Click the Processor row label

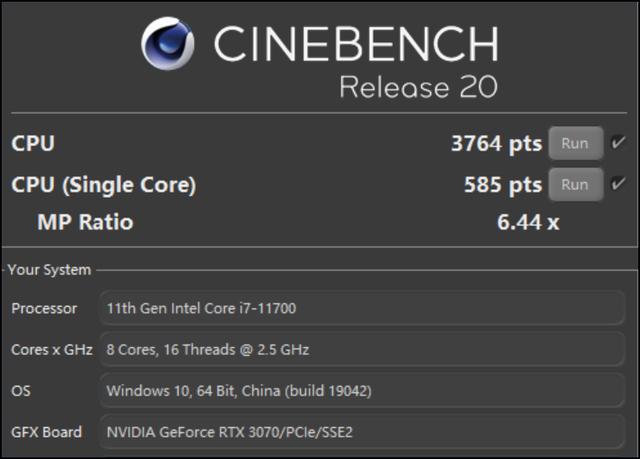[44, 309]
